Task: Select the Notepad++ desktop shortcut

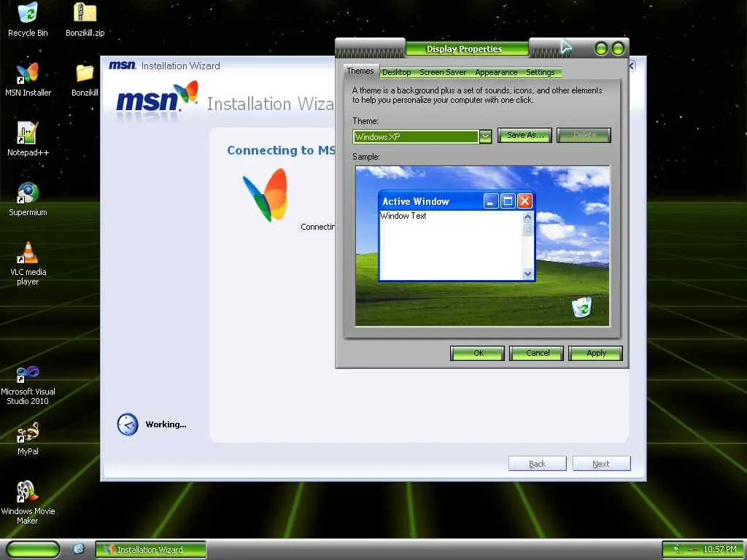Action: (28, 139)
